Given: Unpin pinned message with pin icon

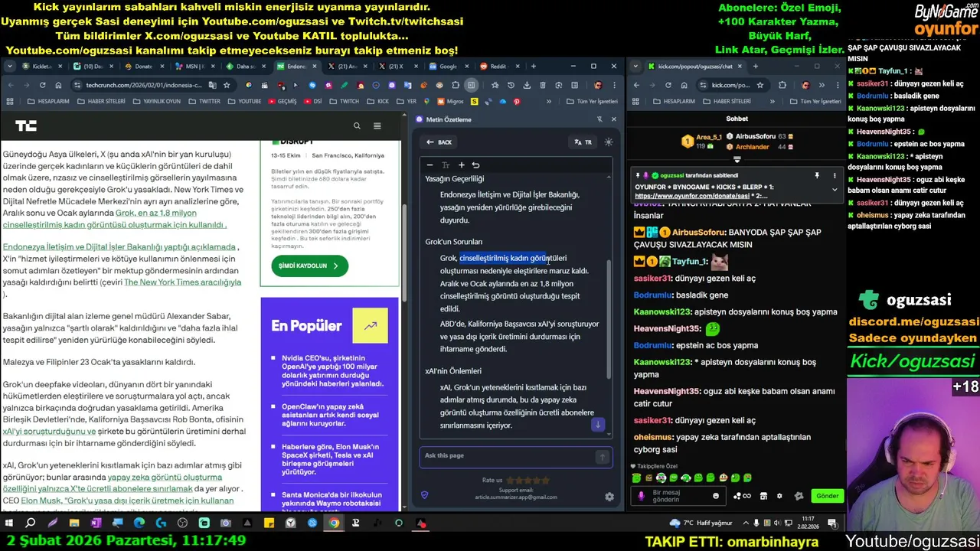Looking at the screenshot, I should click(816, 175).
